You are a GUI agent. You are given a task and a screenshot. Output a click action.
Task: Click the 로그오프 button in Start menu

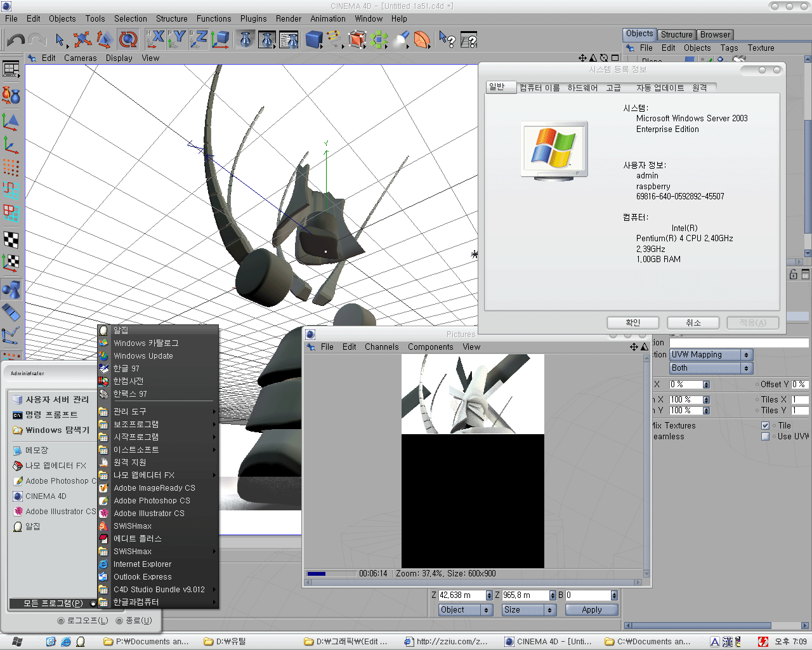[x=83, y=620]
